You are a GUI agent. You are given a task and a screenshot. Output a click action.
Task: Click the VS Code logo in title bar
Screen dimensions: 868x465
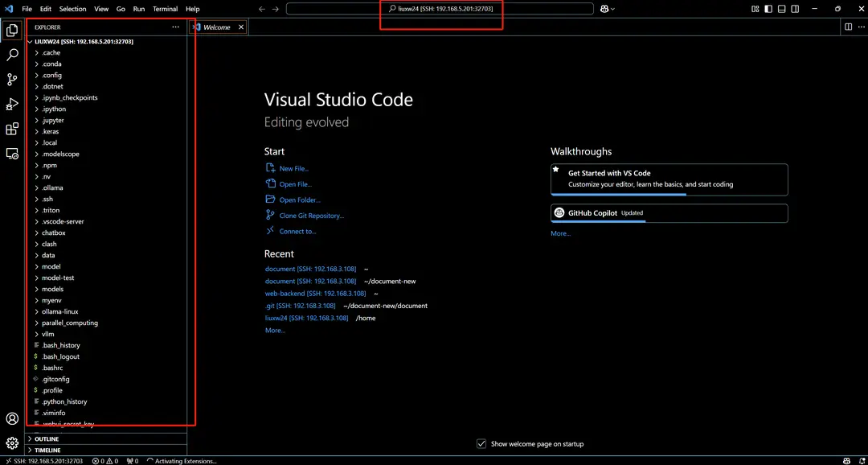9,9
